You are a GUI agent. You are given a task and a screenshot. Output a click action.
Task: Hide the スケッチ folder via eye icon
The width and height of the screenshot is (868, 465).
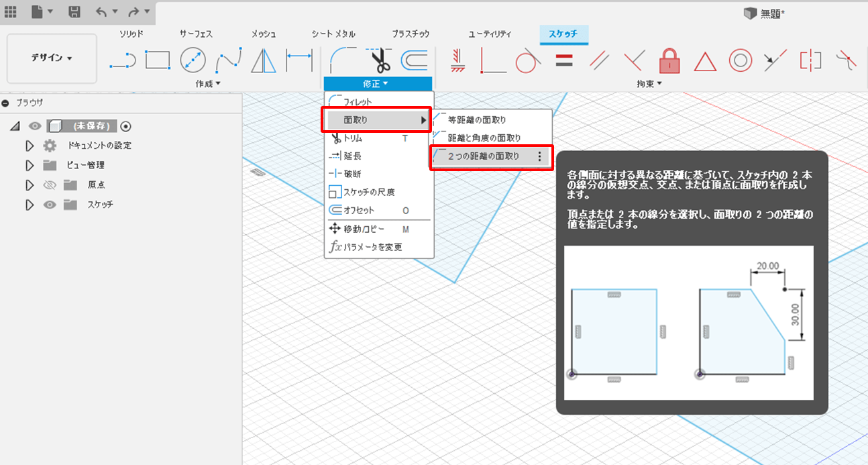[x=49, y=204]
